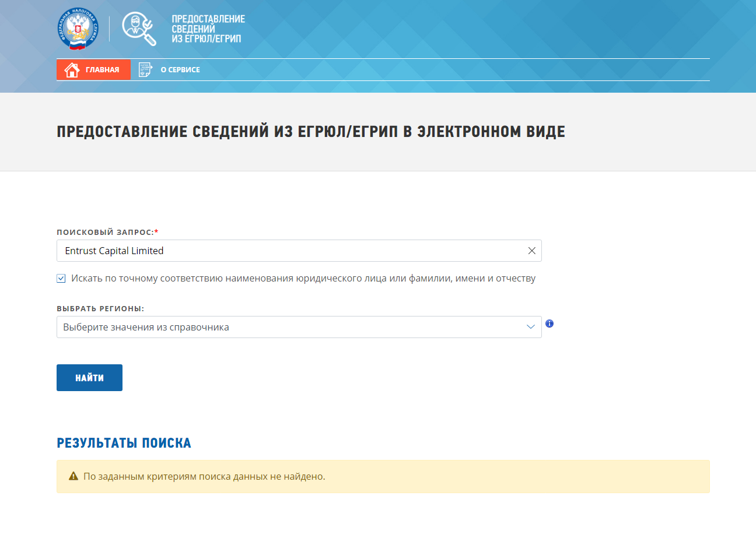Click the house icon on ГЛАВНАЯ tab
This screenshot has width=756, height=538.
coord(71,69)
